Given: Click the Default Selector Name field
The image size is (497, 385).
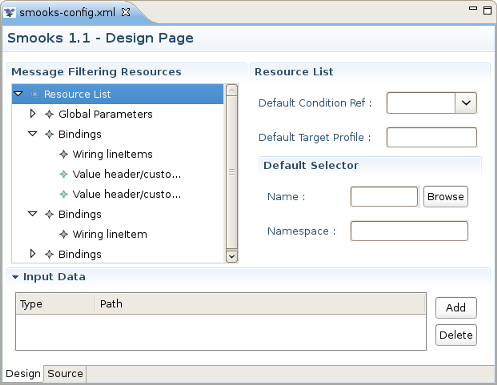Looking at the screenshot, I should (x=384, y=197).
